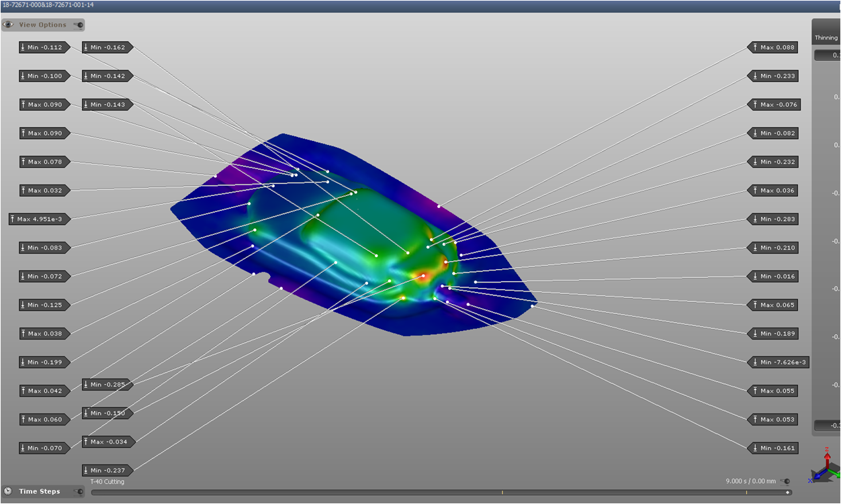
Task: Click the window title 18-72671-000&18-72671-001-14
Action: tap(48, 5)
